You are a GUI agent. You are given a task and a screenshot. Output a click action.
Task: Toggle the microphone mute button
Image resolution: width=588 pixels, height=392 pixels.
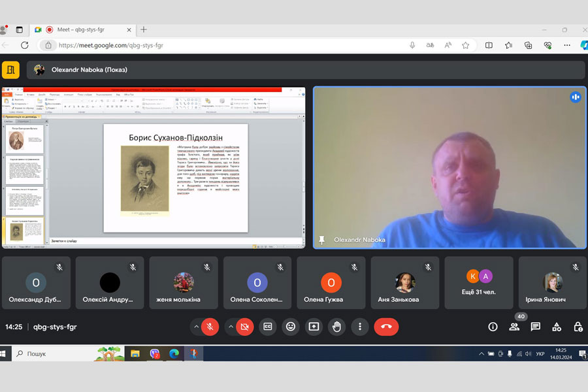[x=210, y=327]
